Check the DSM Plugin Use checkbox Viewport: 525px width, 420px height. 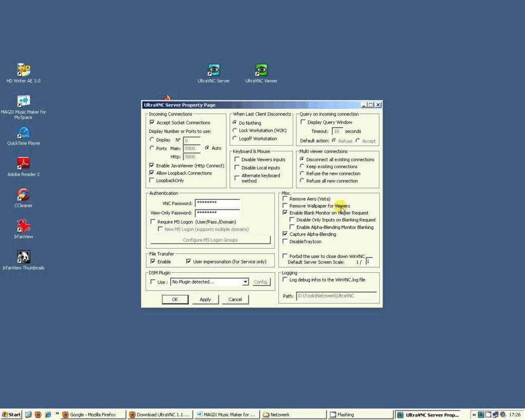click(x=153, y=282)
